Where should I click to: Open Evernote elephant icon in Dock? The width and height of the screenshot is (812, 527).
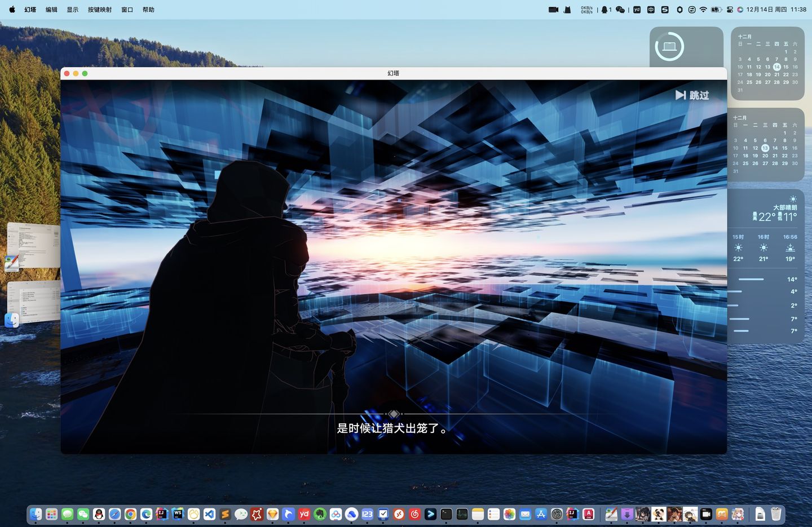click(320, 514)
